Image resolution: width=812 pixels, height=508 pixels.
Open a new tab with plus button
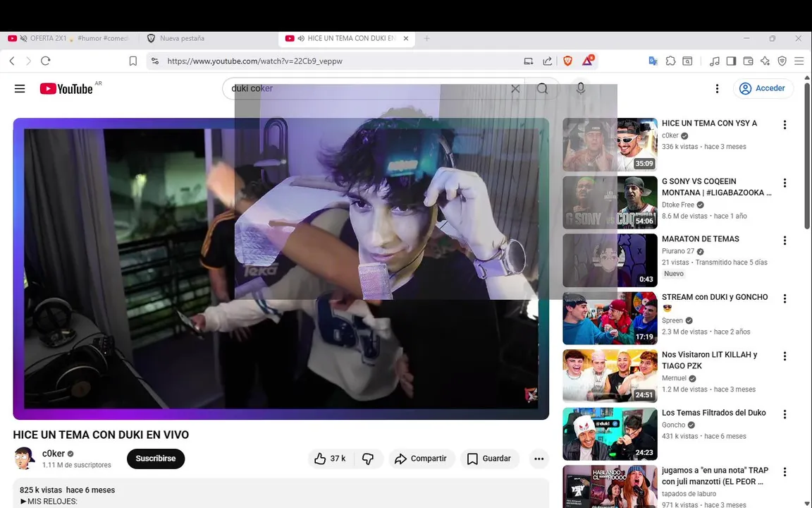tap(426, 38)
